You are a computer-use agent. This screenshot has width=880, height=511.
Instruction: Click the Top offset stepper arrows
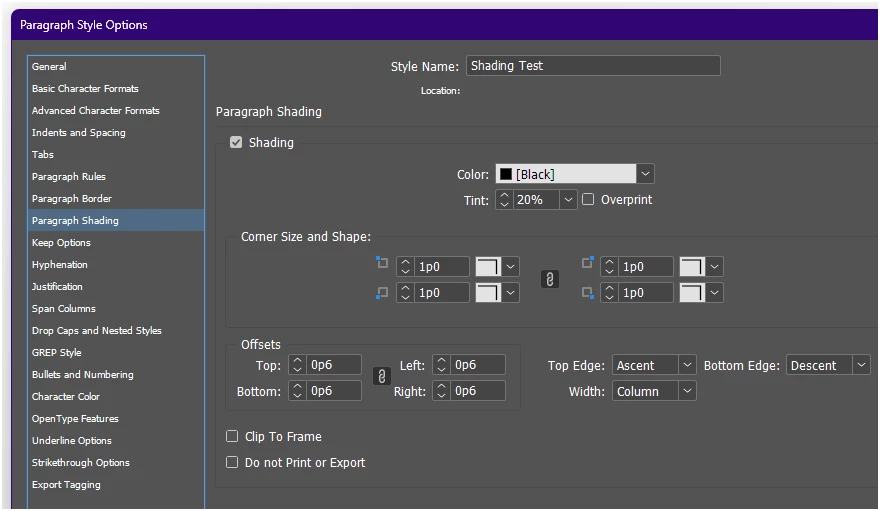pyautogui.click(x=297, y=365)
